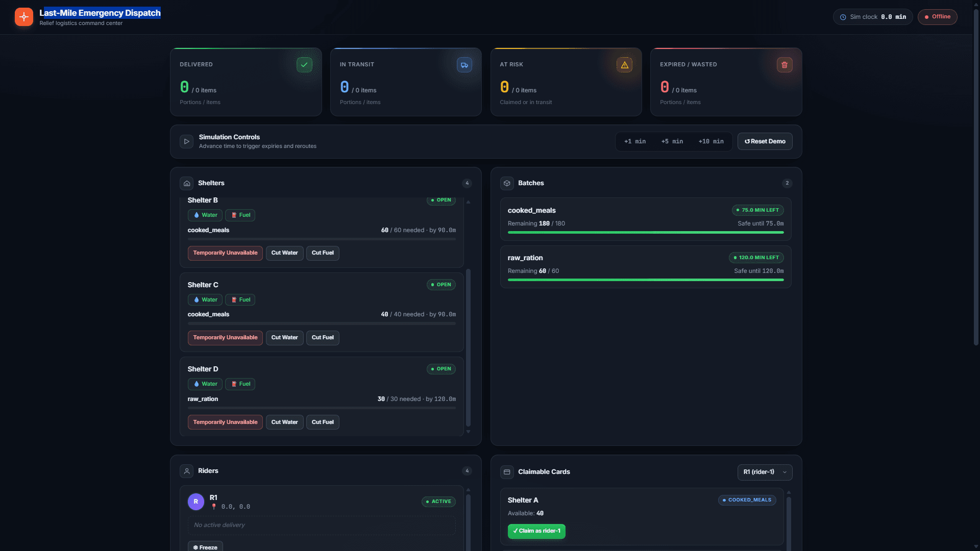
Task: Click the orange dispatch app logo
Action: [x=24, y=17]
